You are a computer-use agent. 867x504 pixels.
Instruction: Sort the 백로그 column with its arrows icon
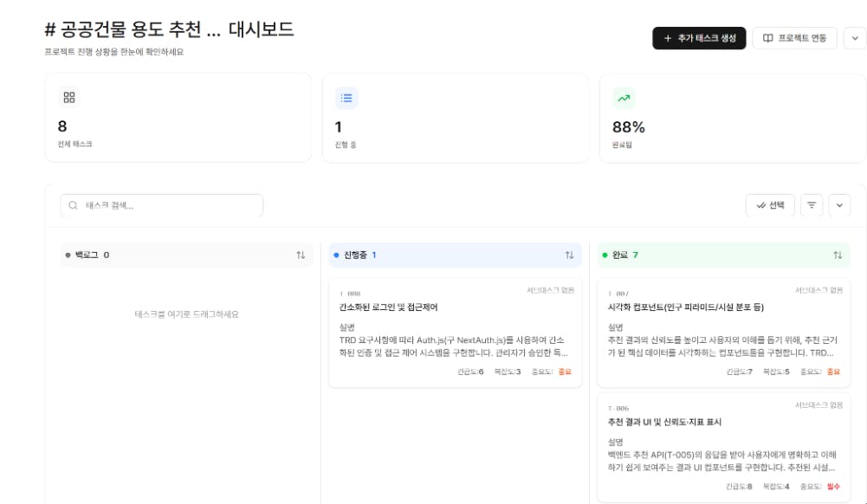click(301, 255)
